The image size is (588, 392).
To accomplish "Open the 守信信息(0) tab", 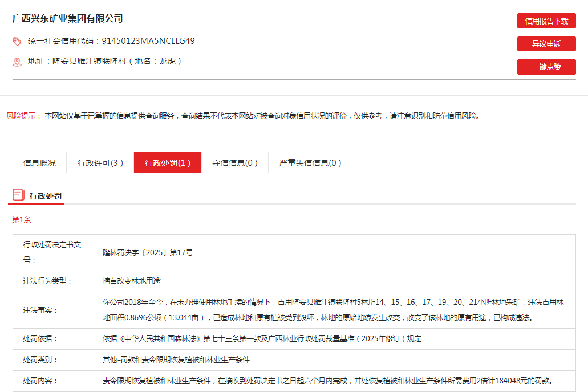I will click(235, 162).
